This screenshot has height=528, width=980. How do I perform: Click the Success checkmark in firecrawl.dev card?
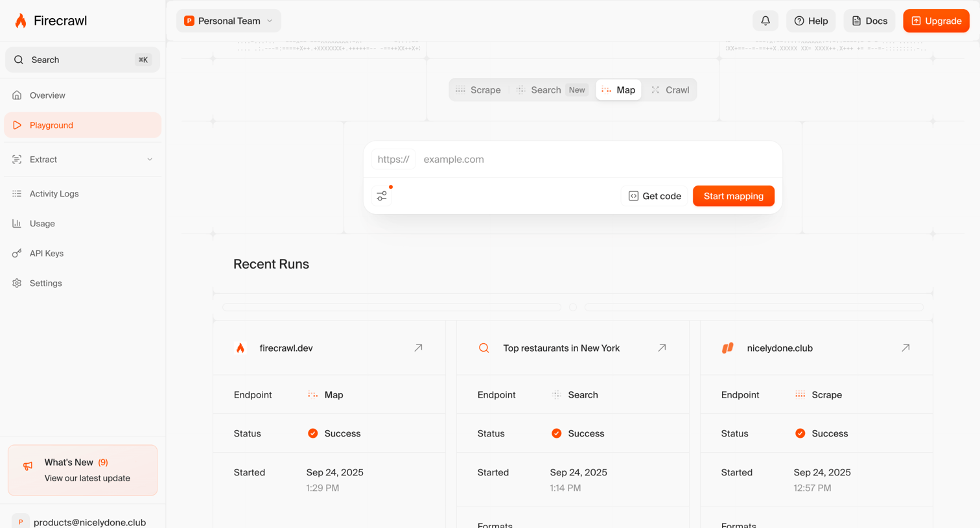point(313,433)
